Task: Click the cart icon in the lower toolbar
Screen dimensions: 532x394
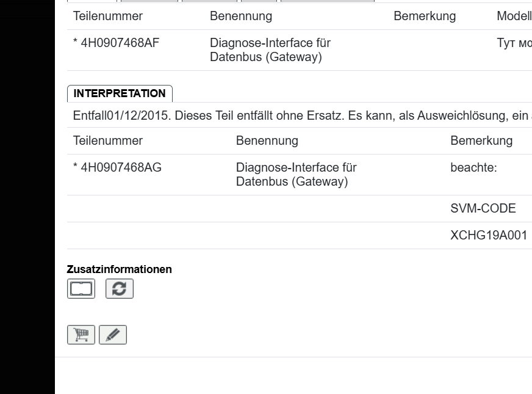Action: click(x=80, y=334)
